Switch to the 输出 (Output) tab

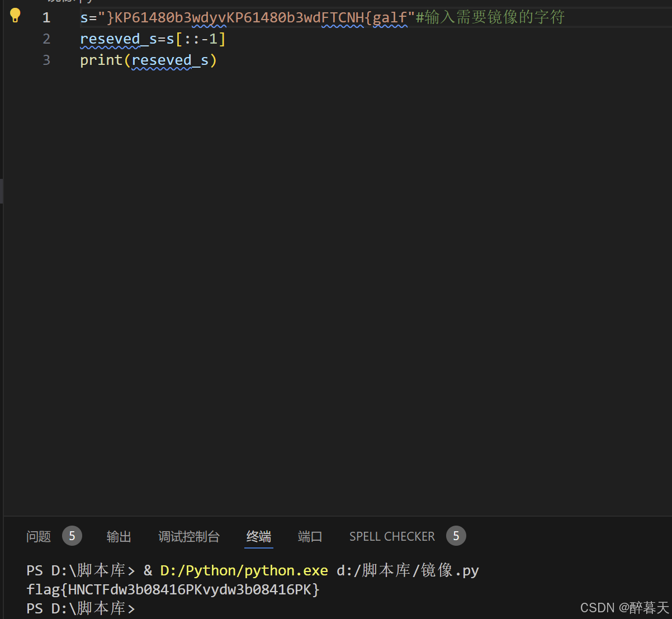click(x=119, y=536)
